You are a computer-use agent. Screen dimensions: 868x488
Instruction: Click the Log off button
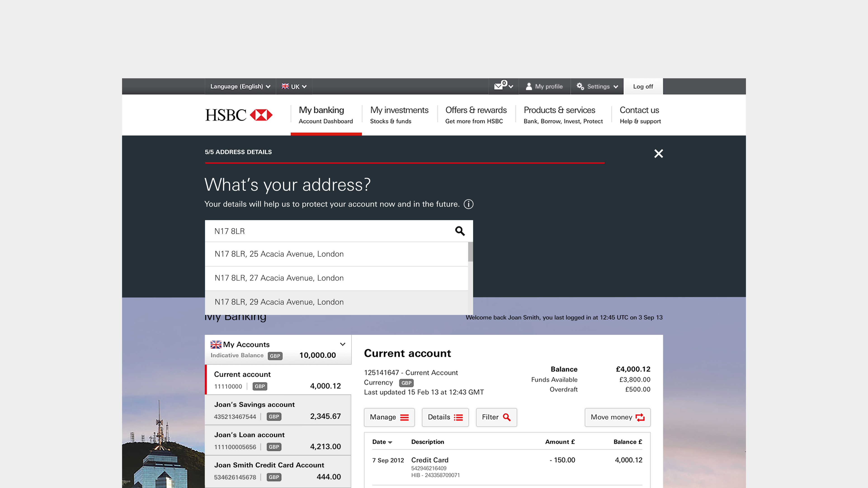point(643,86)
